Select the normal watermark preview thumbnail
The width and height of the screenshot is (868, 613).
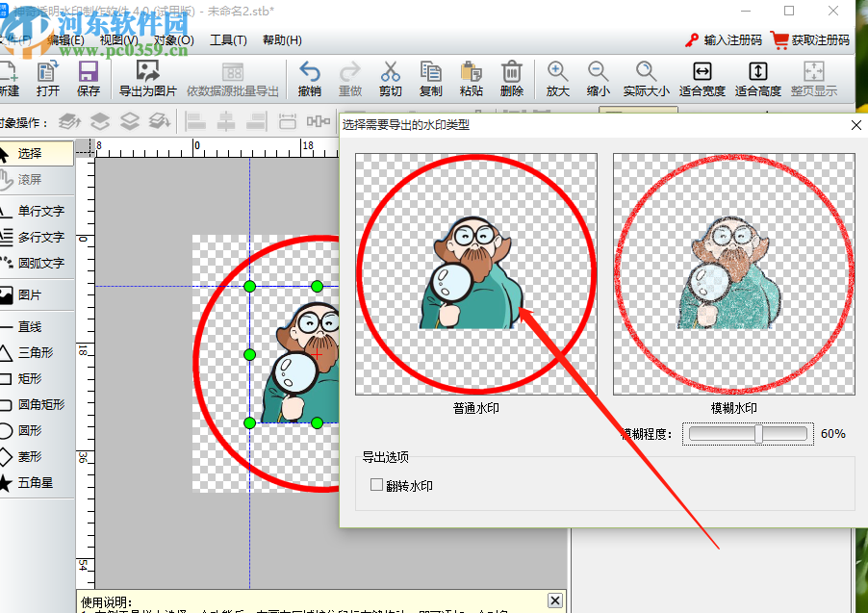point(475,274)
